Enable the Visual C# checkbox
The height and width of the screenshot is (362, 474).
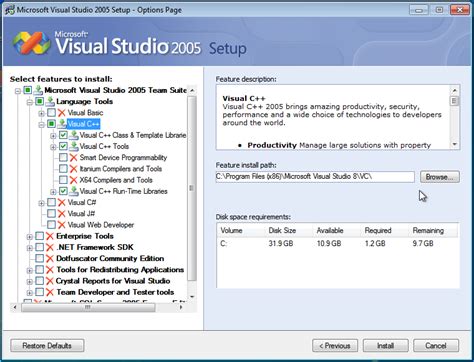[x=51, y=202]
